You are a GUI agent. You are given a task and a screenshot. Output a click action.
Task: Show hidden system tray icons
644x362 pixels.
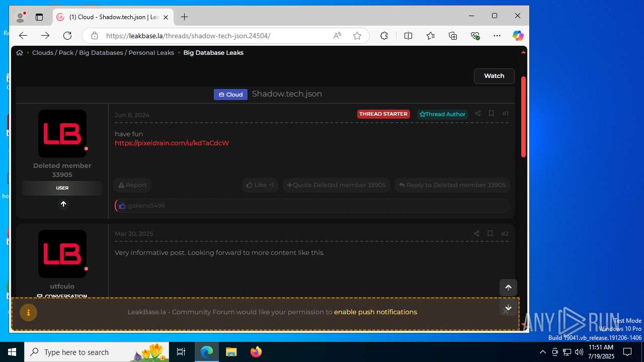[x=542, y=352]
